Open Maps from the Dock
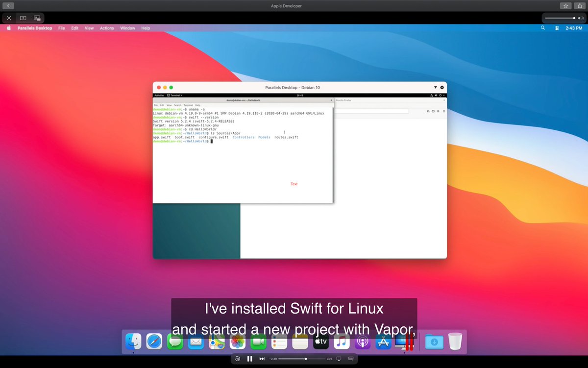The width and height of the screenshot is (588, 368). [x=217, y=342]
